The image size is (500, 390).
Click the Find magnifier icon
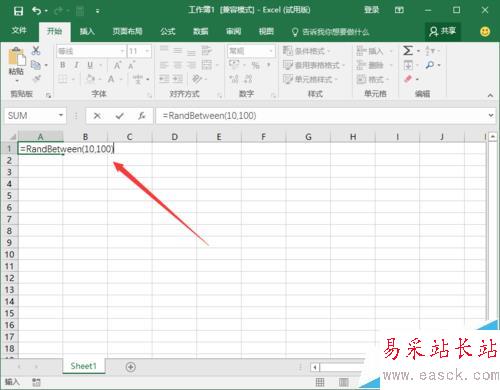tap(430, 65)
